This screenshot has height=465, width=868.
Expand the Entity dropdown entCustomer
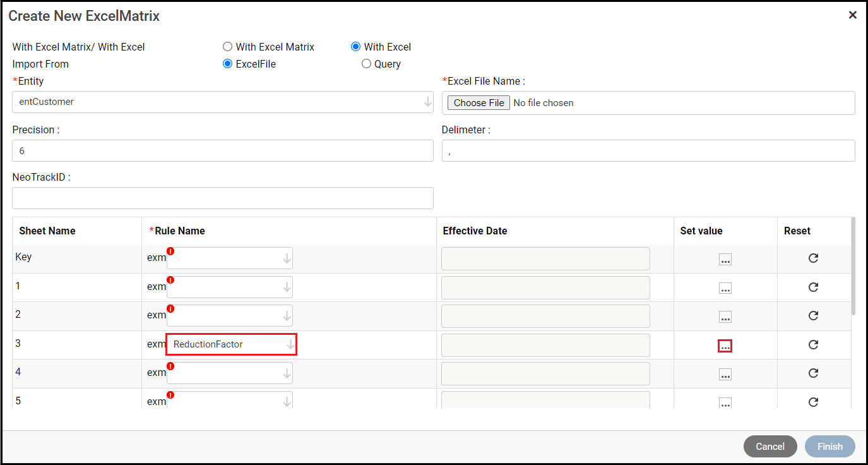427,102
